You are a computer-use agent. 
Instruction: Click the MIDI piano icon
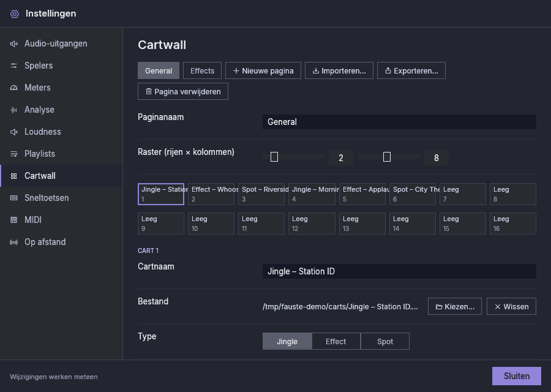(13, 220)
